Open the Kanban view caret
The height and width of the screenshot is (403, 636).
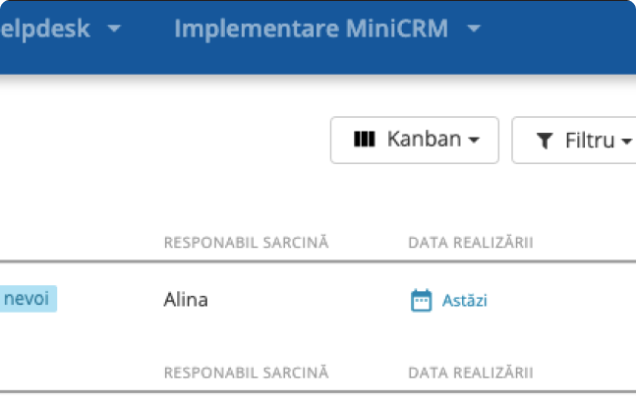(474, 140)
